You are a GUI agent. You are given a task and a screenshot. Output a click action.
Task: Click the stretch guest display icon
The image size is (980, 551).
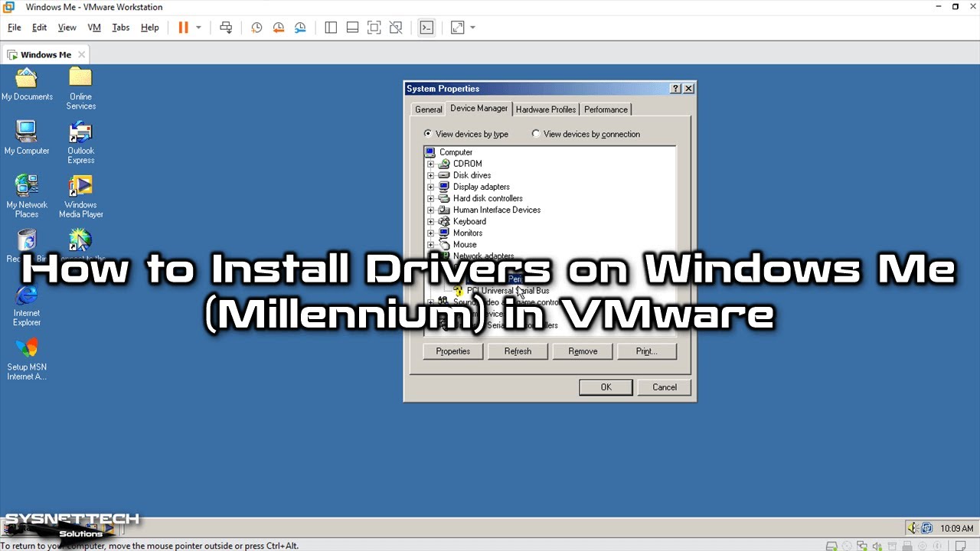[457, 28]
